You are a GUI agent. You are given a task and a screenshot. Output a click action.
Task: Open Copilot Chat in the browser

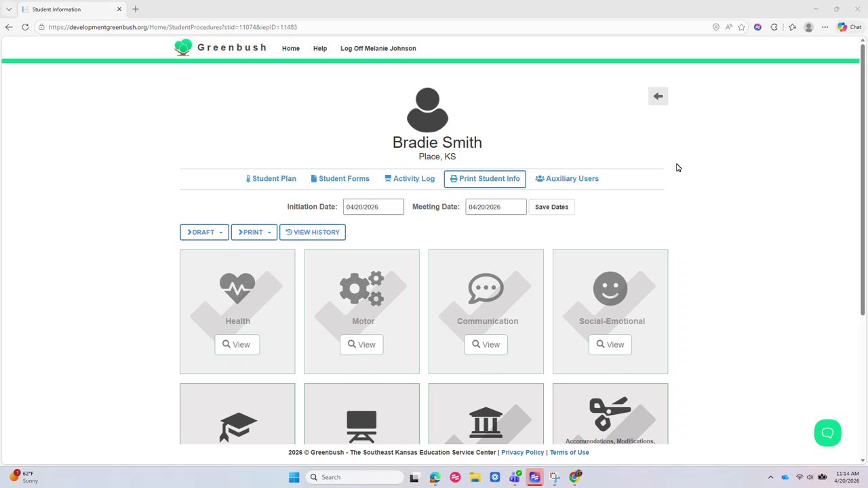pos(849,27)
